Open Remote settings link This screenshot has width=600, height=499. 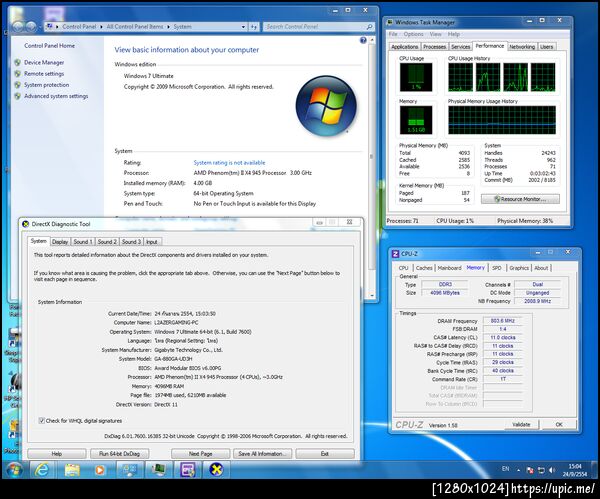tap(44, 73)
